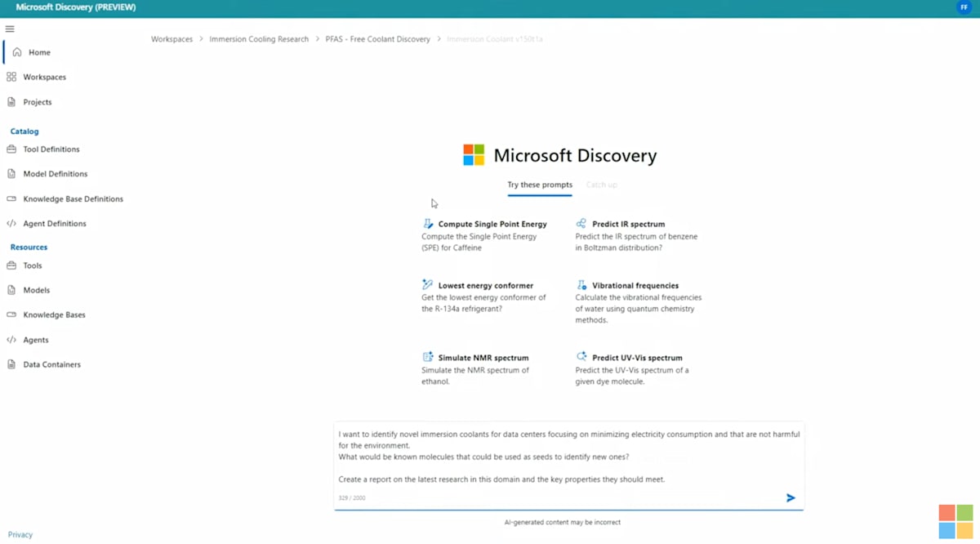980x544 pixels.
Task: Choose the Compute Single Point Energy prompt
Action: (484, 235)
